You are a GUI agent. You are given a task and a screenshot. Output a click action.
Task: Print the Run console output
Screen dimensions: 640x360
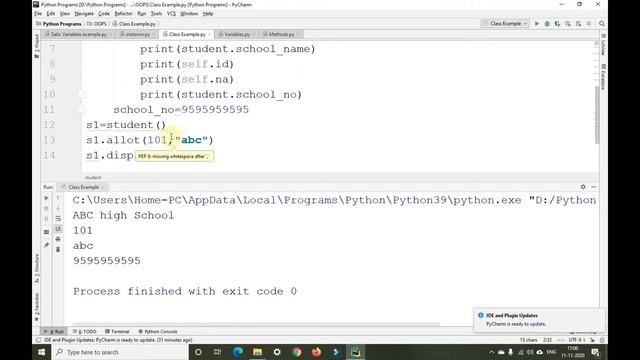58,239
